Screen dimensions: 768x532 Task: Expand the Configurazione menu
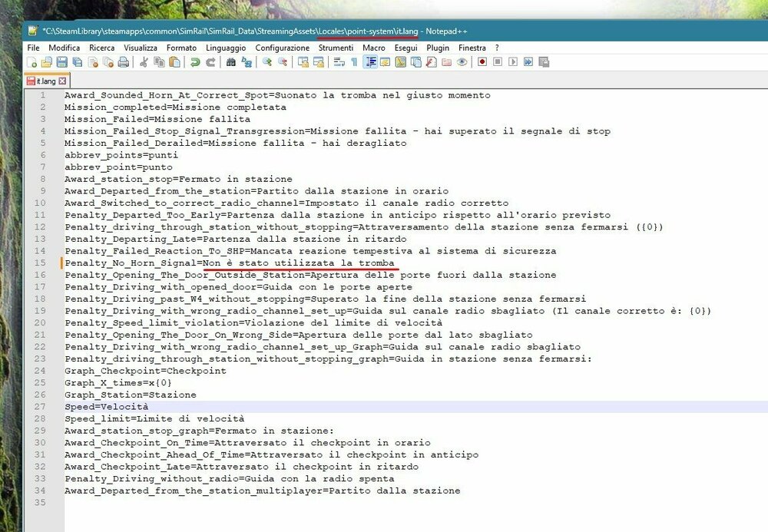pos(282,48)
